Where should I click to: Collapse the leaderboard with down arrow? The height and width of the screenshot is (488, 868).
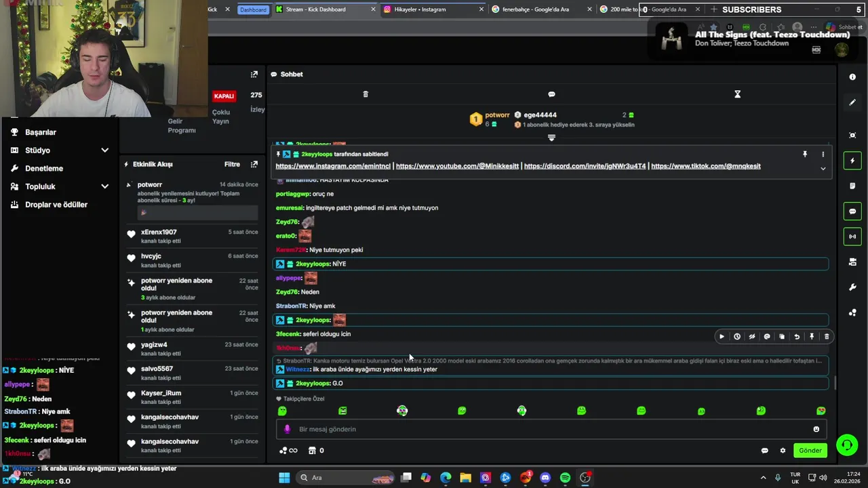click(x=551, y=138)
